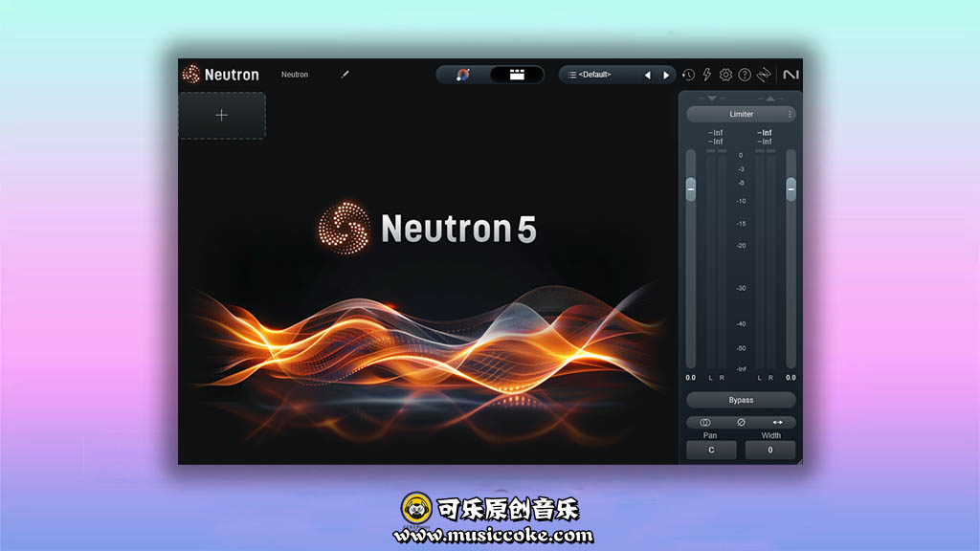The image size is (980, 551).
Task: Click the output gain slider handle
Action: tap(791, 188)
